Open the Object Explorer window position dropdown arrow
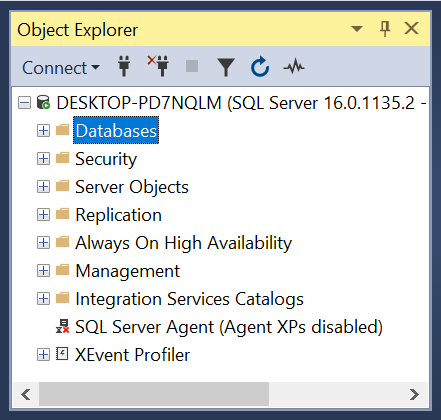 pyautogui.click(x=357, y=29)
